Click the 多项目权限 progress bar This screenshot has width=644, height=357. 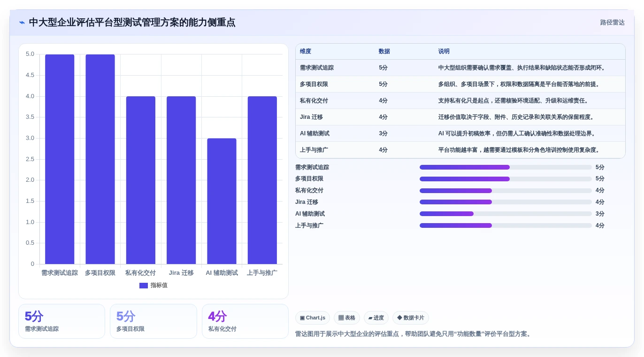[506, 179]
